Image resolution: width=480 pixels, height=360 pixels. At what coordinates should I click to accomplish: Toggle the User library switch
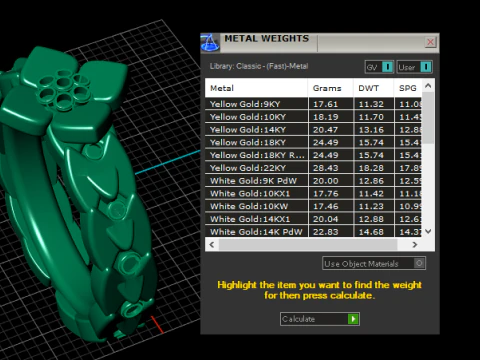[415, 67]
